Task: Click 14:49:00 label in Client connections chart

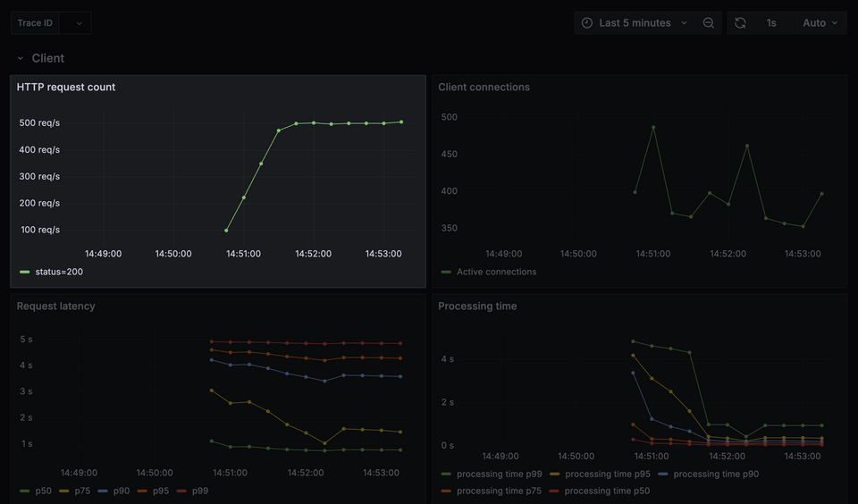Action: 503,254
